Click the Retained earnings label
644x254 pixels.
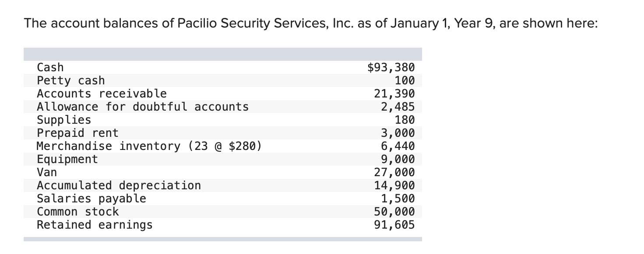[x=95, y=225]
